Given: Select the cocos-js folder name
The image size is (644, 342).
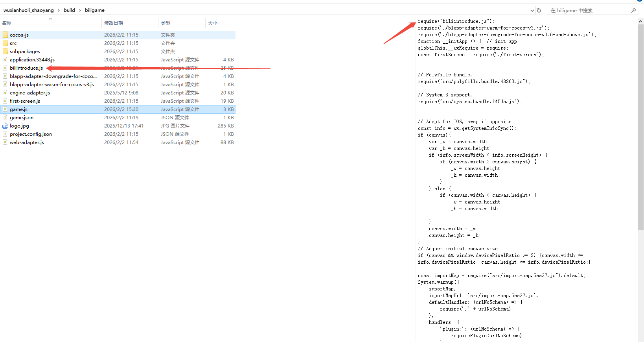Looking at the screenshot, I should click(19, 35).
